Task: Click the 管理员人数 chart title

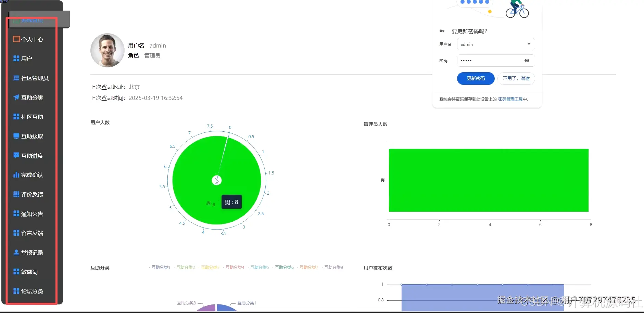Action: pos(376,124)
